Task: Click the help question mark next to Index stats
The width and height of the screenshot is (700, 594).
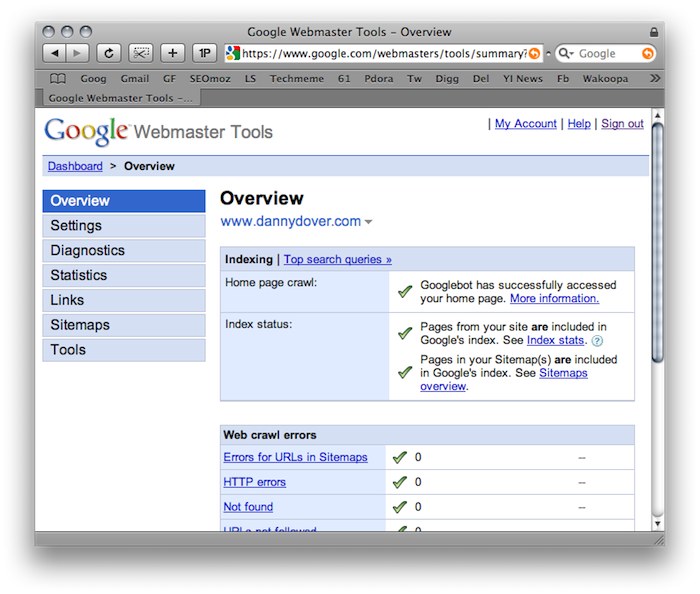Action: (597, 341)
